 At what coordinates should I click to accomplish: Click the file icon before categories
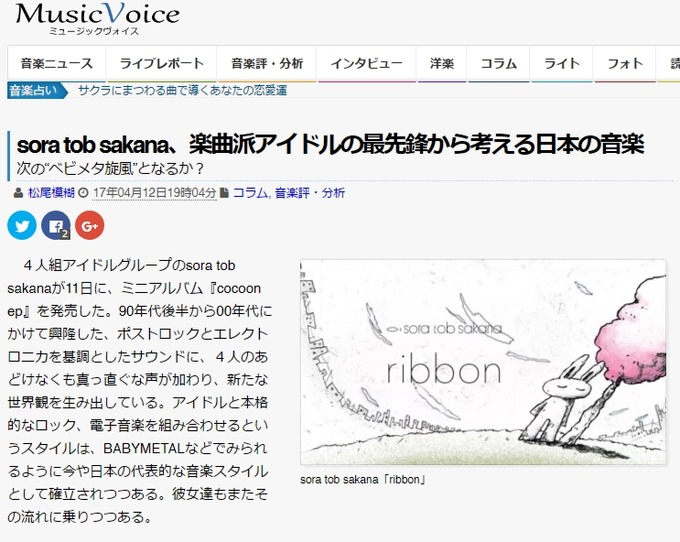(x=224, y=193)
